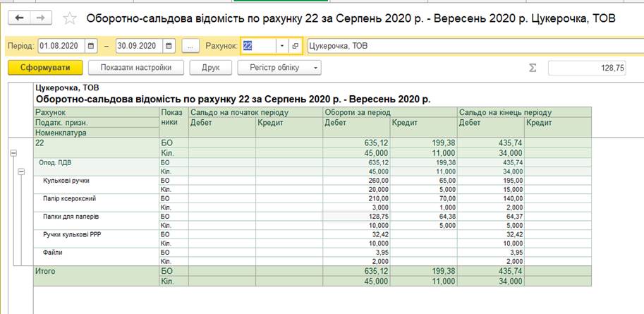Click the forward navigation arrow
This screenshot has height=314, width=644.
[x=40, y=18]
